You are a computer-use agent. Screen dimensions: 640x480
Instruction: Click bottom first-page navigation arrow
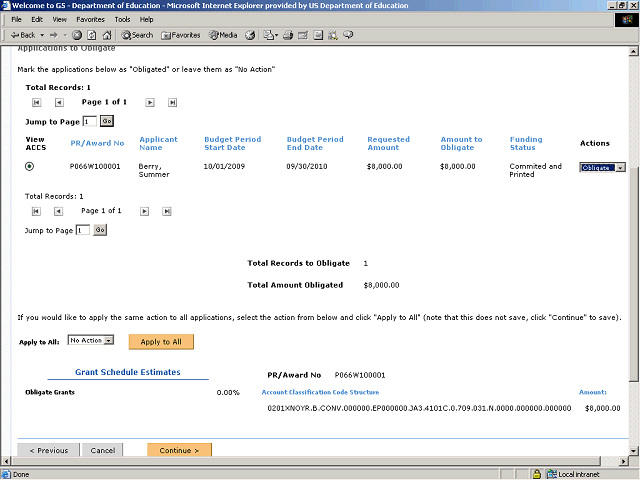(36, 211)
